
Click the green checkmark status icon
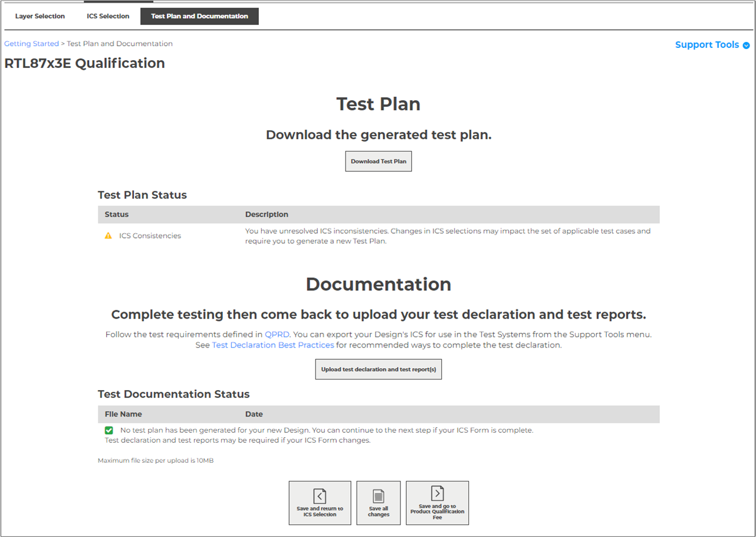click(x=109, y=430)
